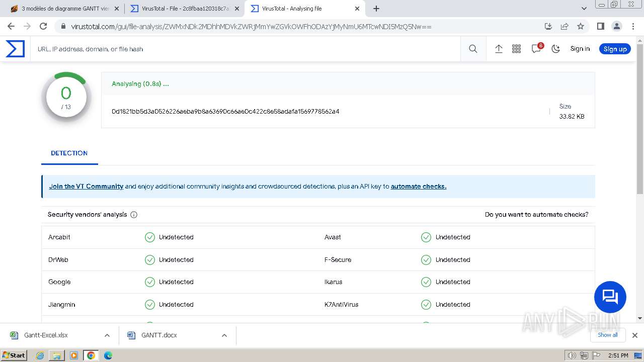644x362 pixels.
Task: Click the taskbar clock 2:51 PM
Action: point(618,355)
